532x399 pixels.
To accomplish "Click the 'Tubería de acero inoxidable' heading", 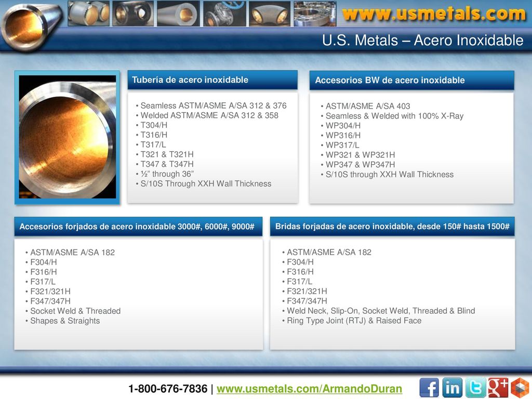I will point(190,79).
